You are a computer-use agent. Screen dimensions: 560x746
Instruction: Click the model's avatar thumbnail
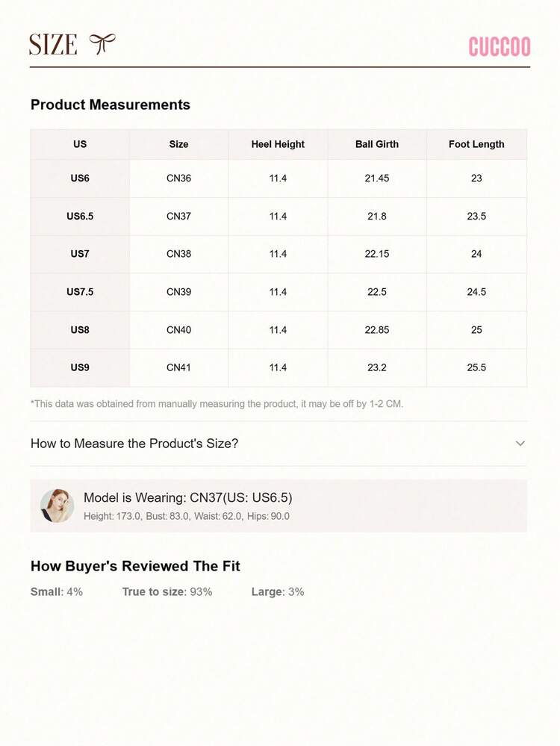tap(57, 506)
